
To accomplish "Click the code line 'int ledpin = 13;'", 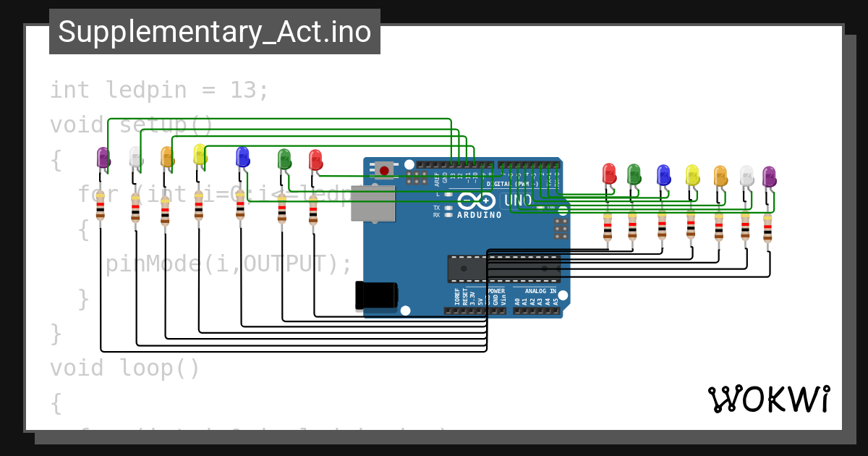I will pyautogui.click(x=159, y=90).
